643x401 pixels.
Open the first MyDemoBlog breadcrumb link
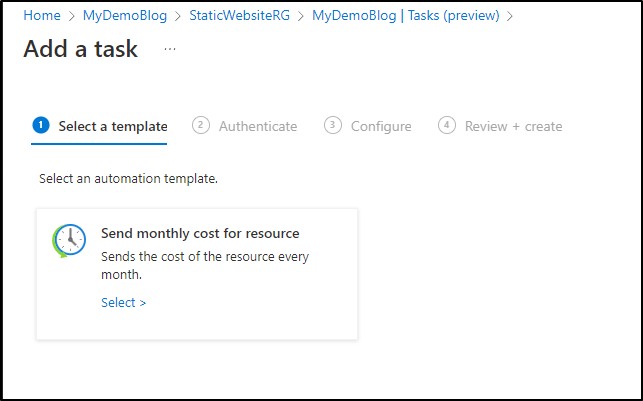pyautogui.click(x=125, y=16)
